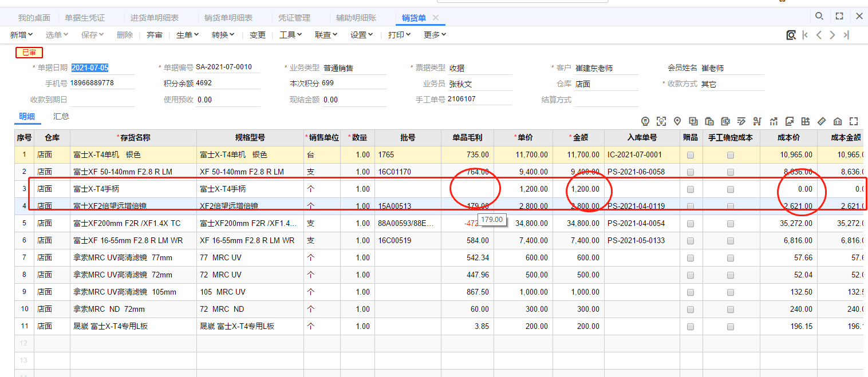Tick 手工确定成本 checkbox for 富士X-T4手柄 row
The width and height of the screenshot is (868, 377).
click(x=731, y=189)
